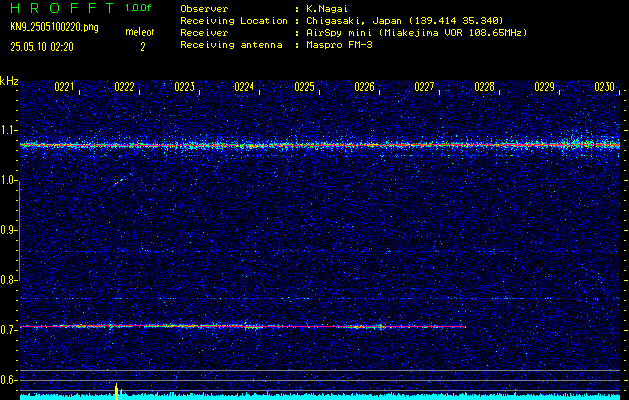Click the 0.8 frequency axis label
Viewport: 629px width, 400px height.
click(8, 280)
